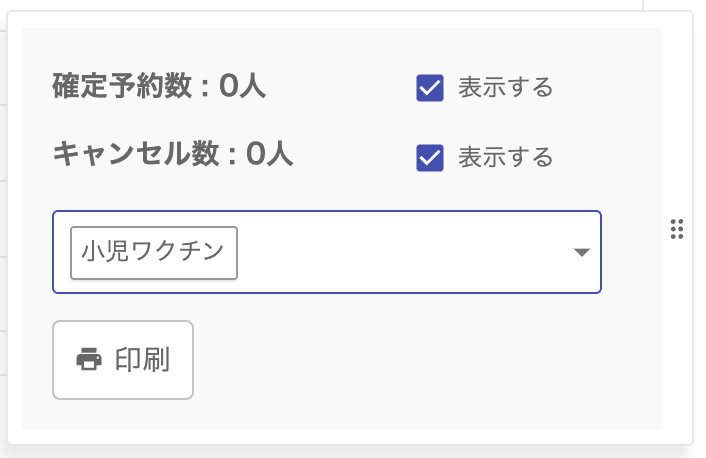Screen dimensions: 706x458
Task: Uncheck the キャンセル数 表示する checkbox
Action: [430, 158]
